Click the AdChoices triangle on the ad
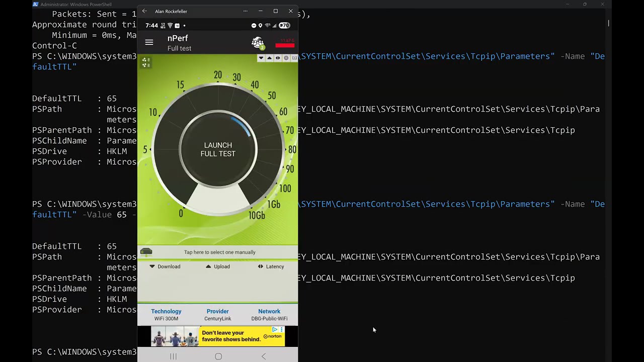644x362 pixels. 275,330
